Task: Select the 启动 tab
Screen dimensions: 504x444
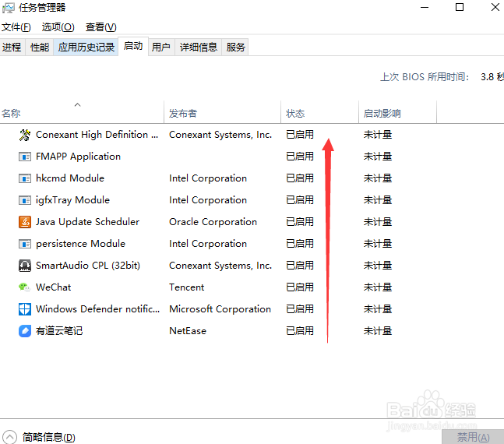Action: 133,46
